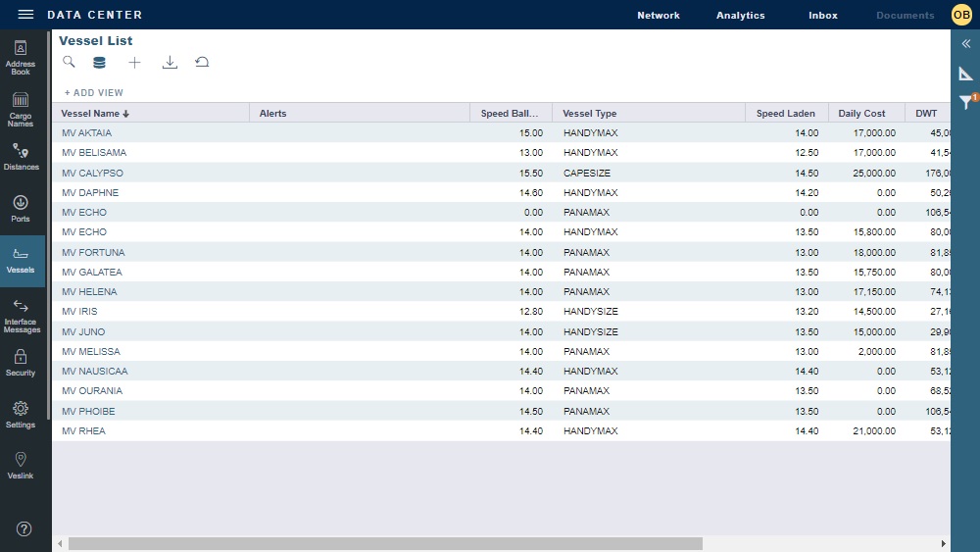The width and height of the screenshot is (980, 552).
Task: Open the help question mark icon
Action: tap(24, 528)
